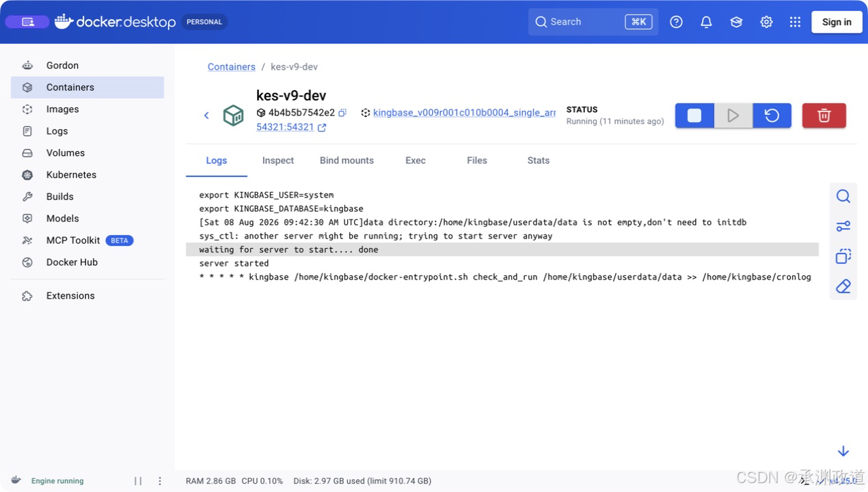Open the Stats tab
The width and height of the screenshot is (868, 492).
tap(539, 161)
